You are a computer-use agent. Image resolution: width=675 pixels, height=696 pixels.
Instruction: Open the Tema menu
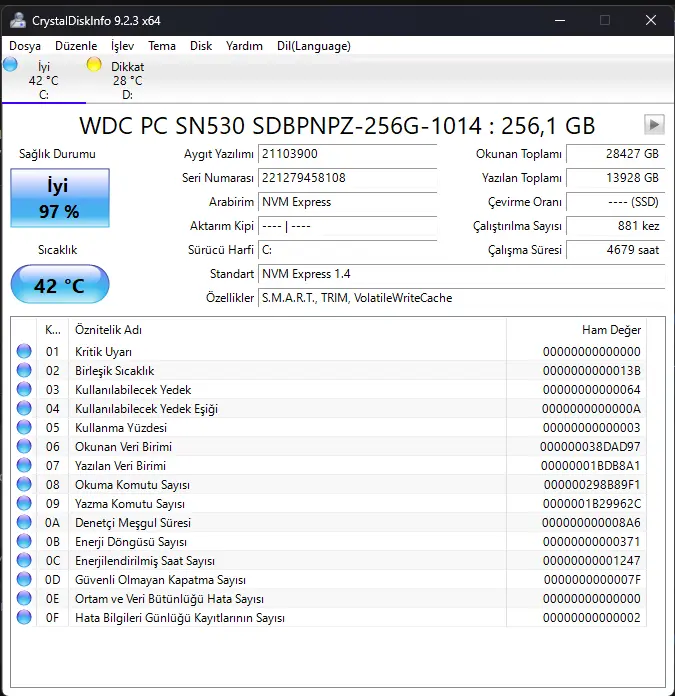click(x=162, y=46)
